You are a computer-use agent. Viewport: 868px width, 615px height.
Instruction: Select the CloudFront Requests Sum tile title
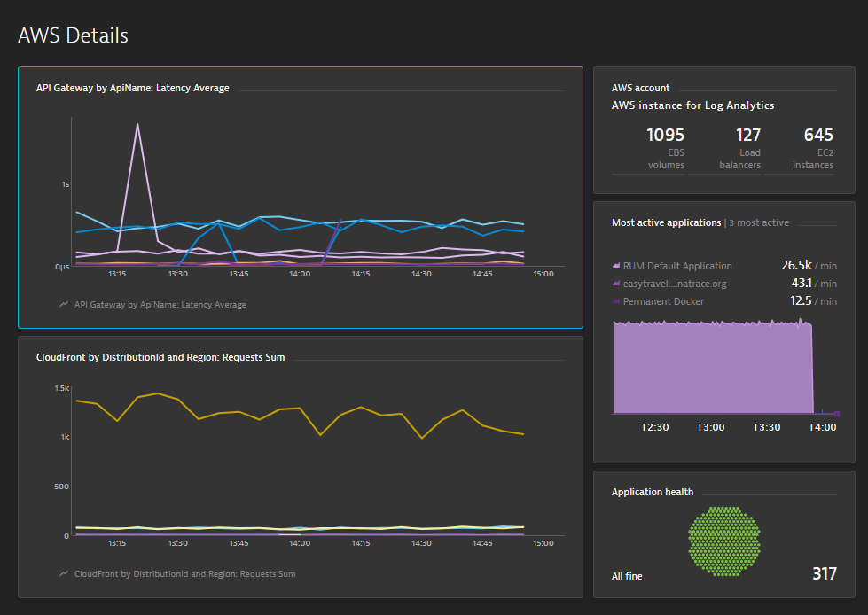point(160,357)
